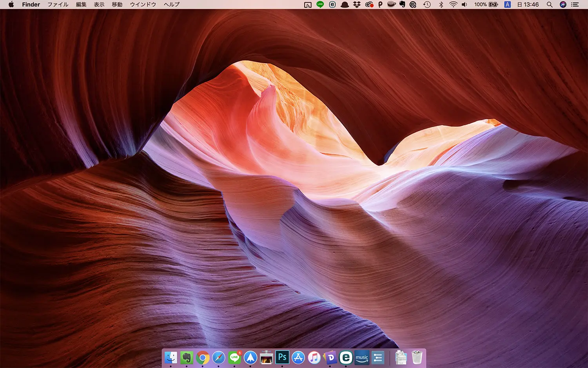
Task: Launch iTunes from the Dock
Action: pyautogui.click(x=314, y=357)
